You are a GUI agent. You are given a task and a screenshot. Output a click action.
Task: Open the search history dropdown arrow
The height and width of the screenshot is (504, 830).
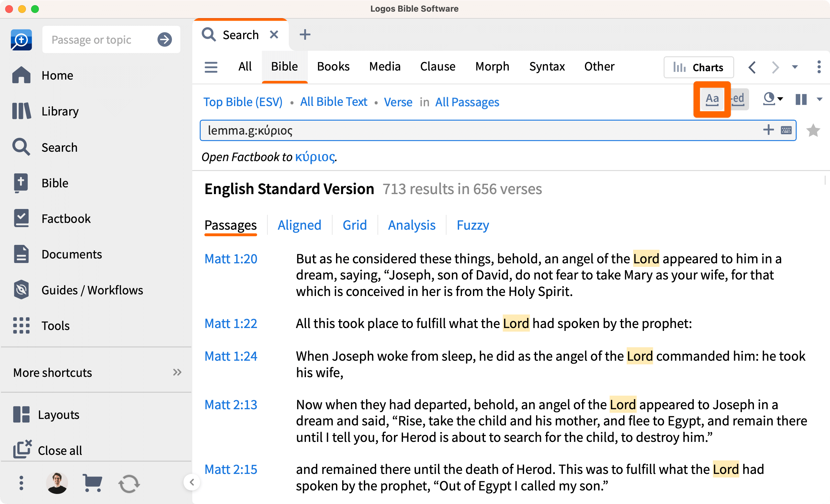pos(794,67)
